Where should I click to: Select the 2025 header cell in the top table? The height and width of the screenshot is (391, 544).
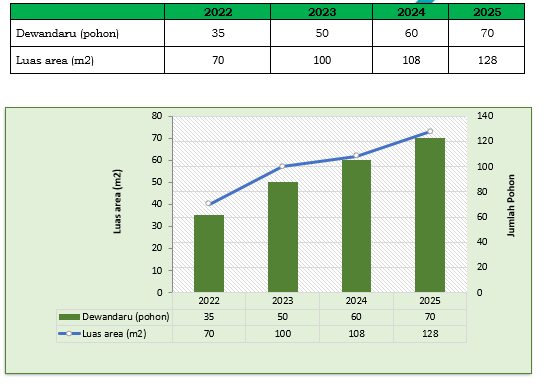(486, 12)
